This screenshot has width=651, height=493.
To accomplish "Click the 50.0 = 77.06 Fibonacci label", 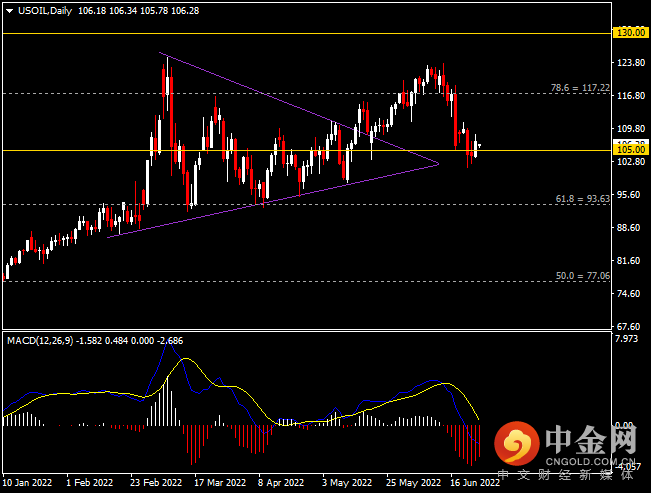I will coord(582,276).
